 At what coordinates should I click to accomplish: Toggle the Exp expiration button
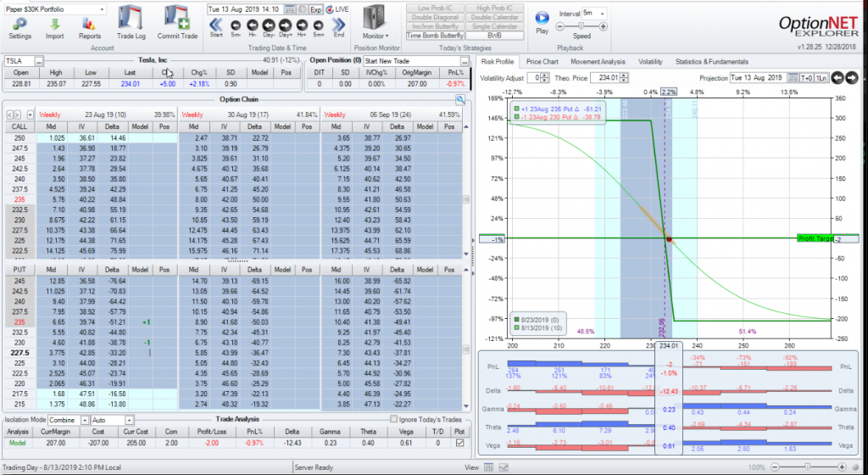[x=315, y=9]
